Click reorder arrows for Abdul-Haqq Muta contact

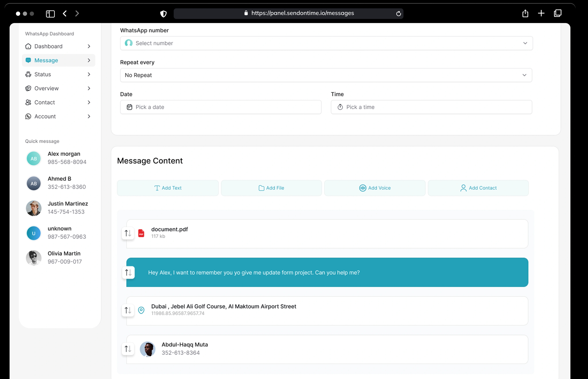coord(128,349)
